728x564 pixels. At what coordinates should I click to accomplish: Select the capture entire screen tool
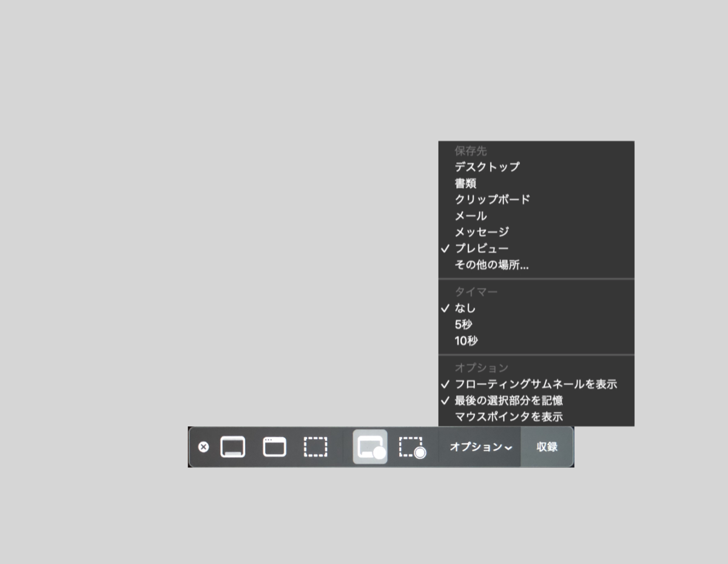click(231, 447)
